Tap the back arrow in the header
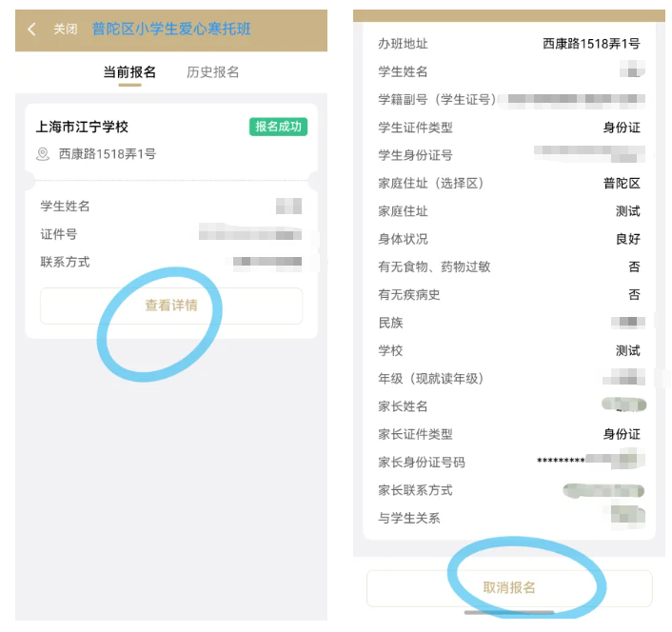Screen dimensions: 672x632 tap(31, 30)
